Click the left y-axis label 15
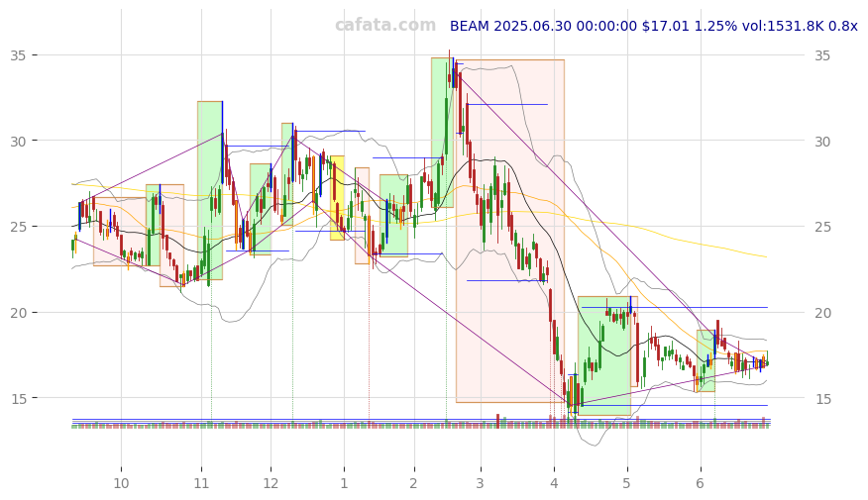 point(18,398)
